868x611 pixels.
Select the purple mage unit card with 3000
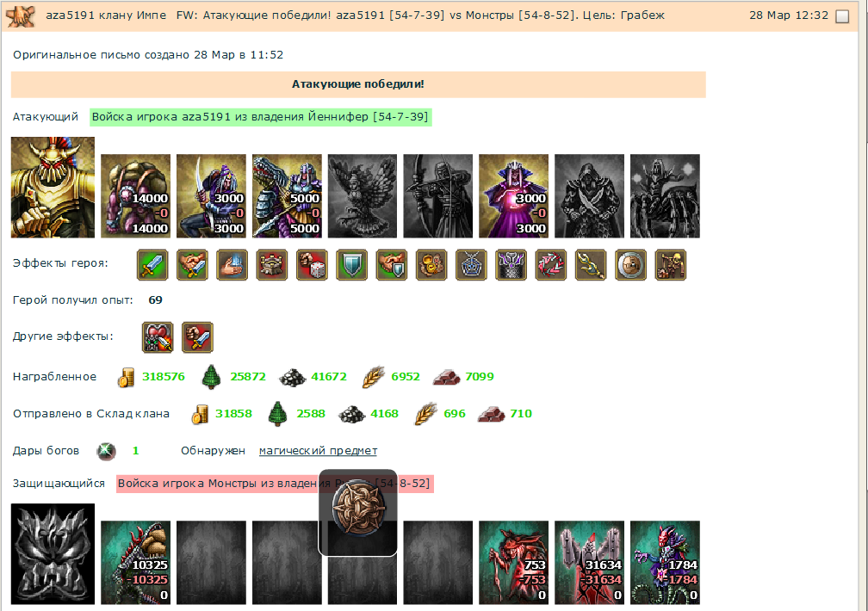tap(514, 196)
